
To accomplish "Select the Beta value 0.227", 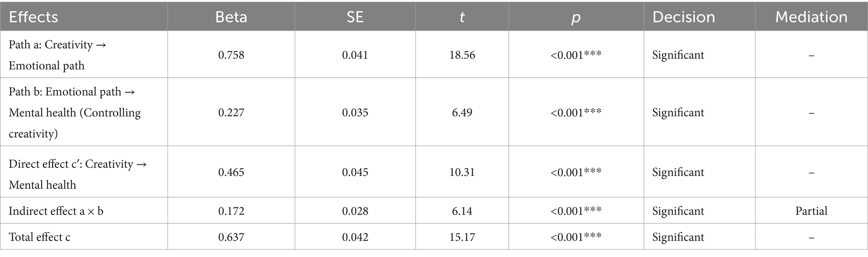I will [x=231, y=113].
